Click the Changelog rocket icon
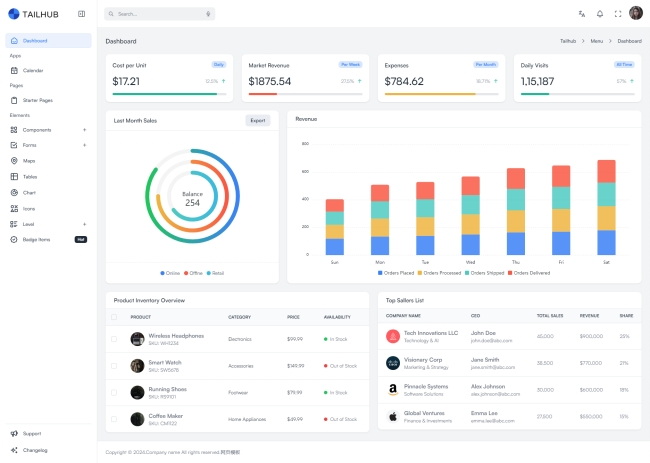This screenshot has height=463, width=650. [x=14, y=450]
